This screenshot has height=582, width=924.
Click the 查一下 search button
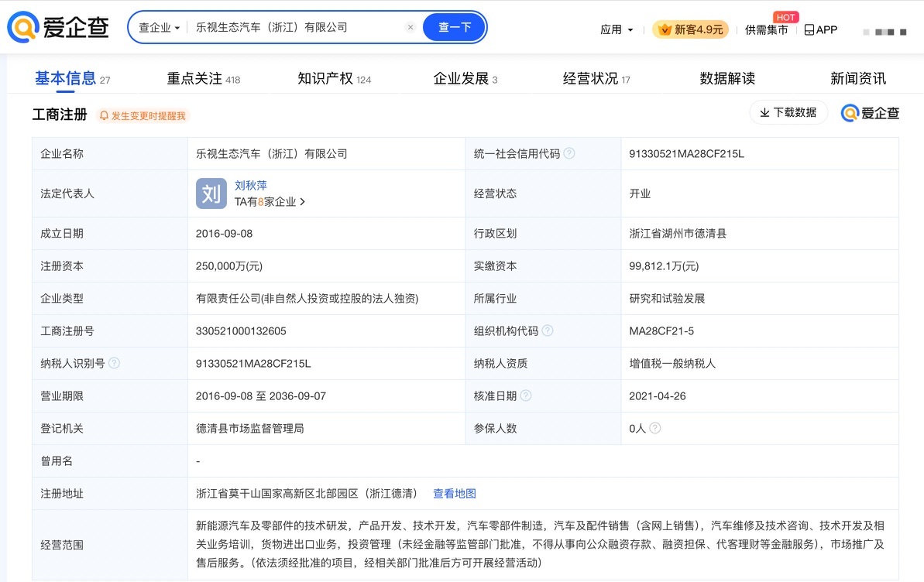455,27
